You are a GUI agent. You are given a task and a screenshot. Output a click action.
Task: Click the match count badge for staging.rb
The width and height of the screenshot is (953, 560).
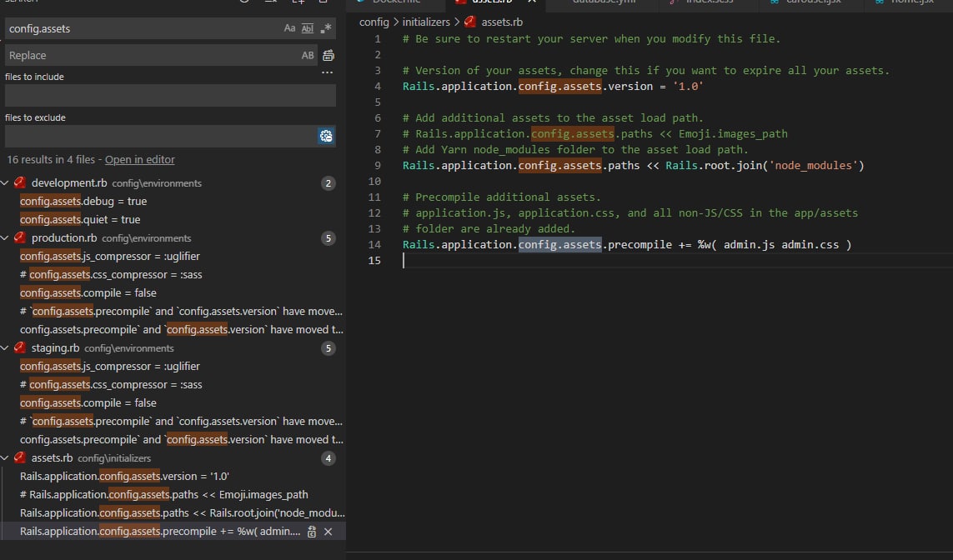coord(329,348)
